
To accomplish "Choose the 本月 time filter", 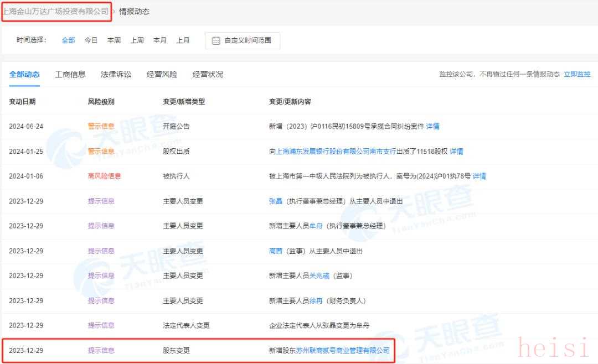I will tap(160, 40).
